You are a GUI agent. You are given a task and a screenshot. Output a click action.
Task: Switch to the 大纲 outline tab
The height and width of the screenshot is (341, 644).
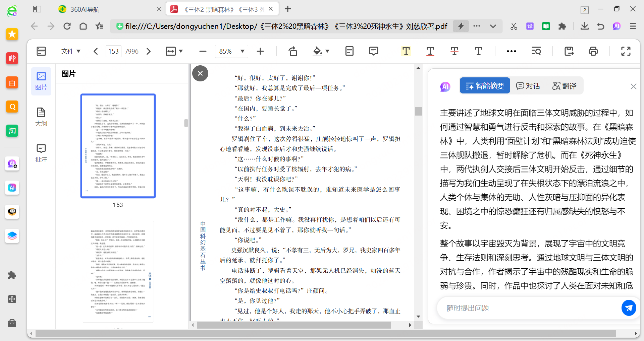41,117
